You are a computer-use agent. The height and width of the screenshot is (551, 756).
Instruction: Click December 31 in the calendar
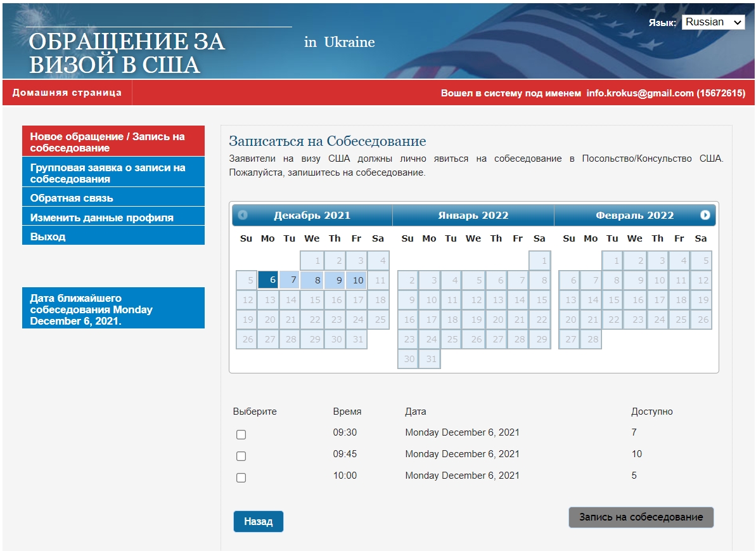(356, 339)
